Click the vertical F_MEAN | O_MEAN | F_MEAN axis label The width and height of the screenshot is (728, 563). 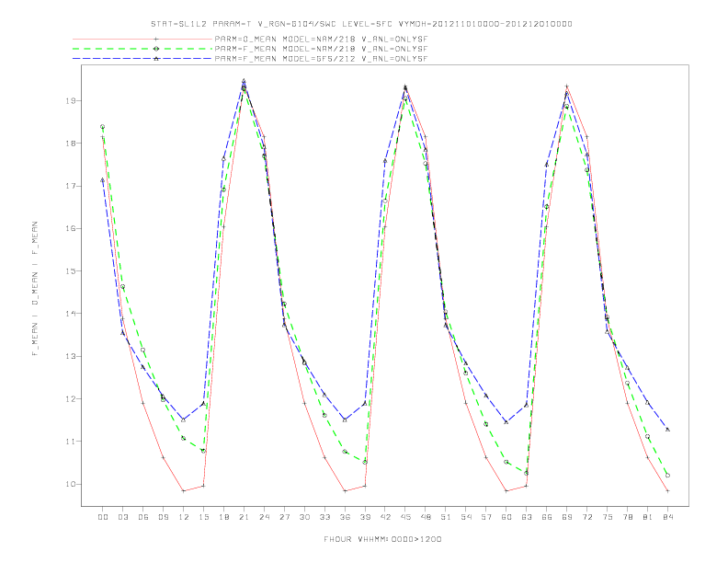[x=35, y=289]
